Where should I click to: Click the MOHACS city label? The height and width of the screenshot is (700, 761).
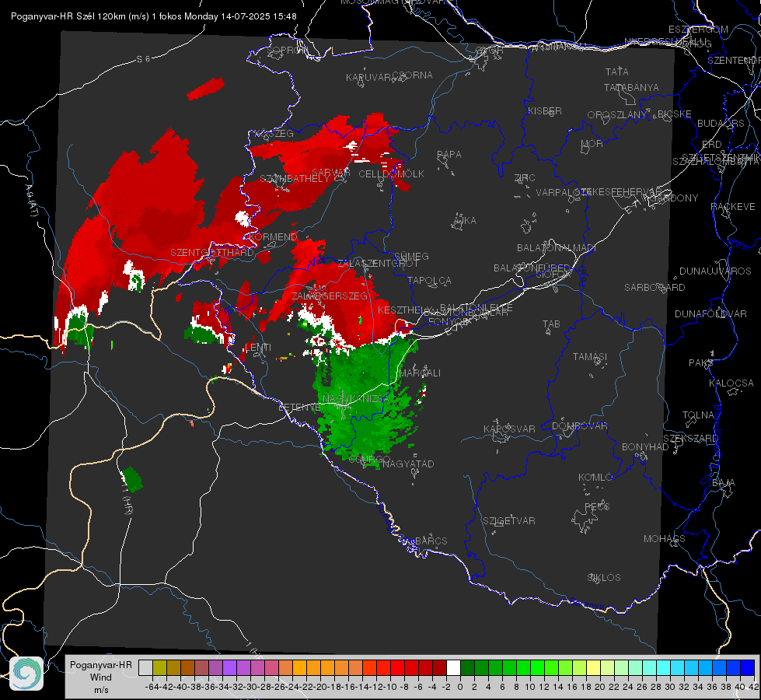coord(665,539)
